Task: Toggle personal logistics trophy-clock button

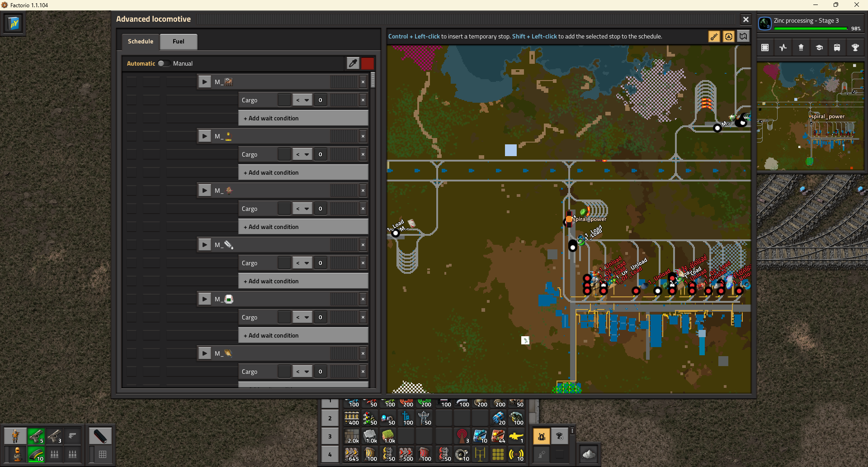Action: [x=560, y=436]
